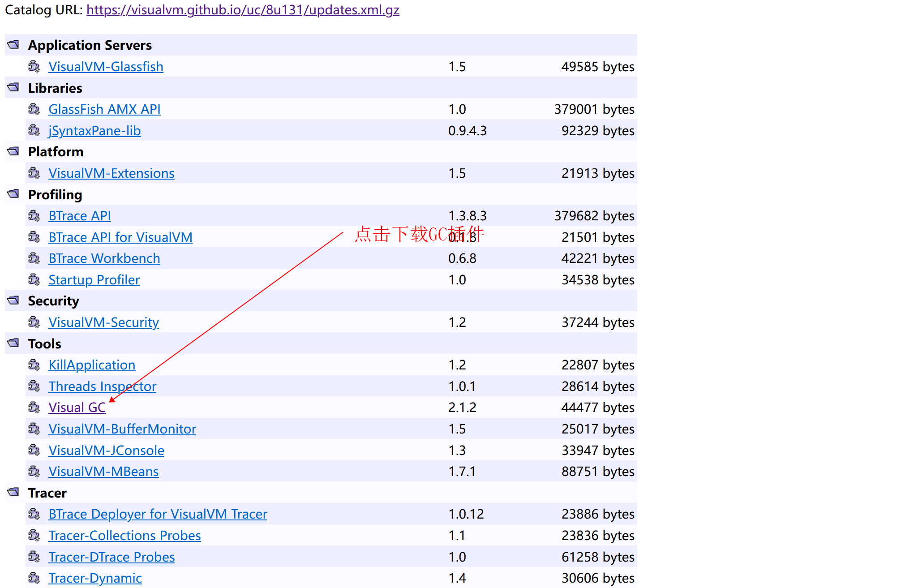
Task: Click folder icon beside Profiling heading
Action: 13,193
